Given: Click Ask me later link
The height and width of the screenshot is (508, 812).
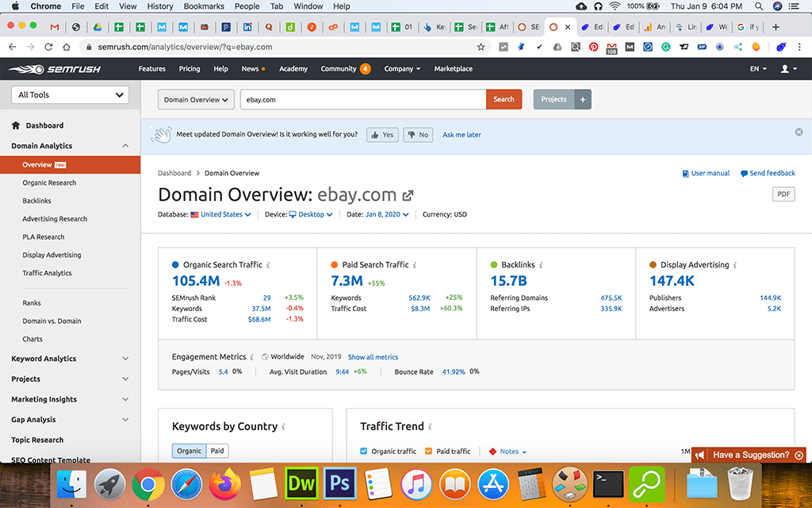Looking at the screenshot, I should [x=462, y=135].
